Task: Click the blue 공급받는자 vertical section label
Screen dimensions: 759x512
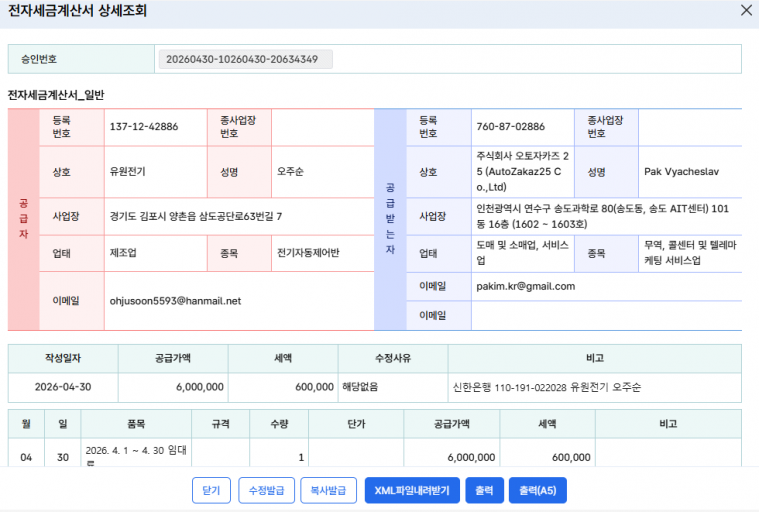Action: click(390, 219)
